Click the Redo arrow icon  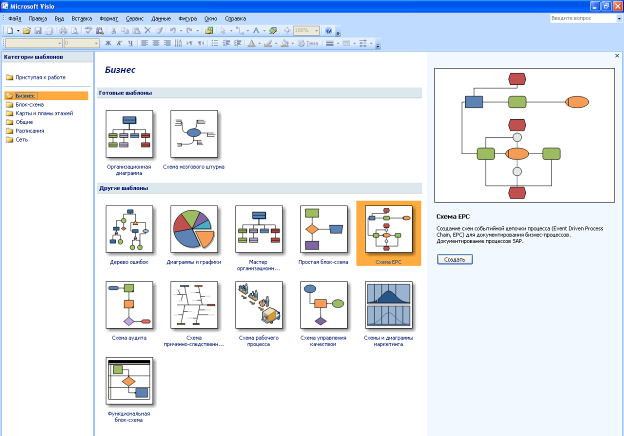point(189,31)
